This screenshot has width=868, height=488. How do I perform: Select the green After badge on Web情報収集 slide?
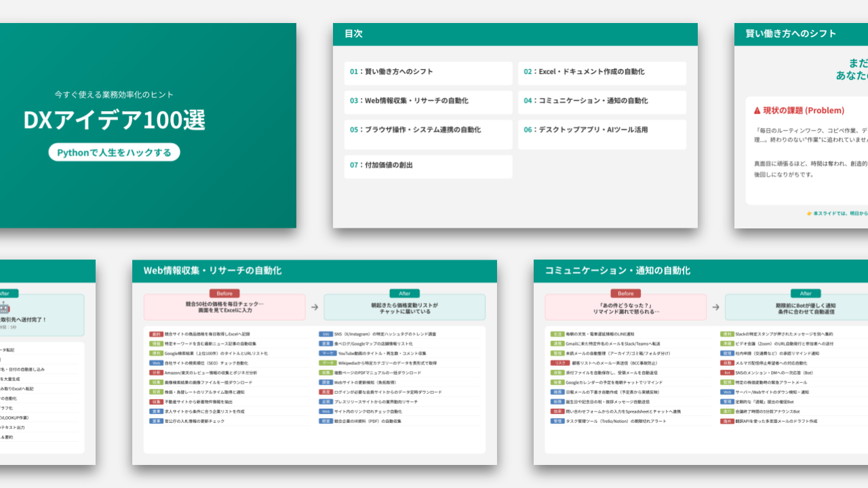(404, 293)
